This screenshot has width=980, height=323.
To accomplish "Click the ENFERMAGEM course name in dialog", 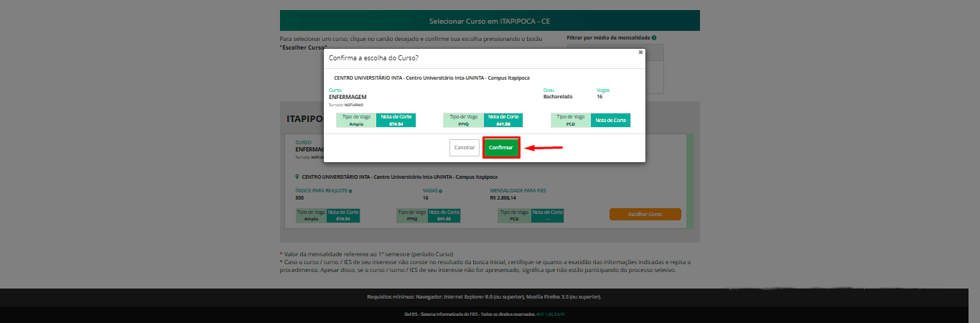I will pyautogui.click(x=347, y=97).
